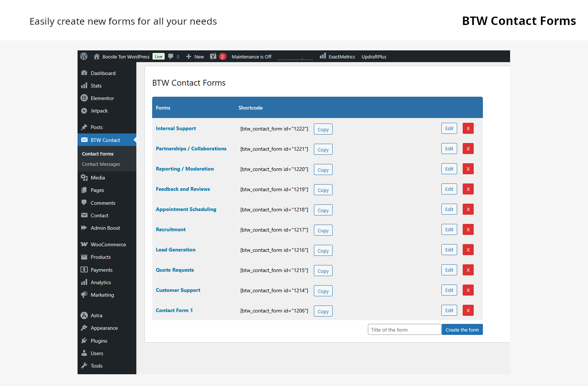588x386 pixels.
Task: Open Contact Messages submenu item
Action: tap(101, 164)
